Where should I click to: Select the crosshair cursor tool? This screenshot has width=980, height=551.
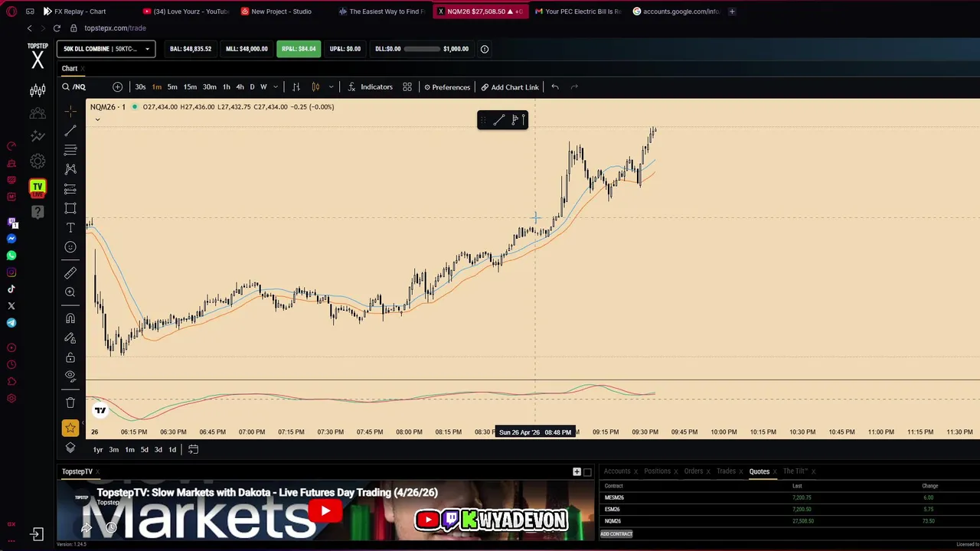click(70, 112)
